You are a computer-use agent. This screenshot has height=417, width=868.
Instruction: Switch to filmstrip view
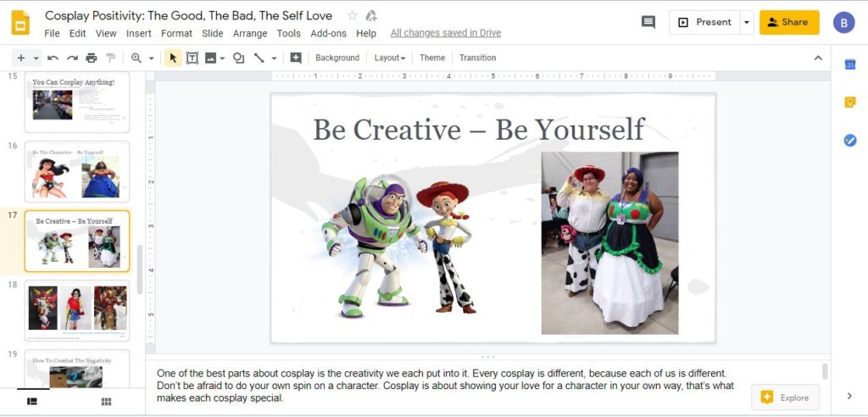coord(32,402)
